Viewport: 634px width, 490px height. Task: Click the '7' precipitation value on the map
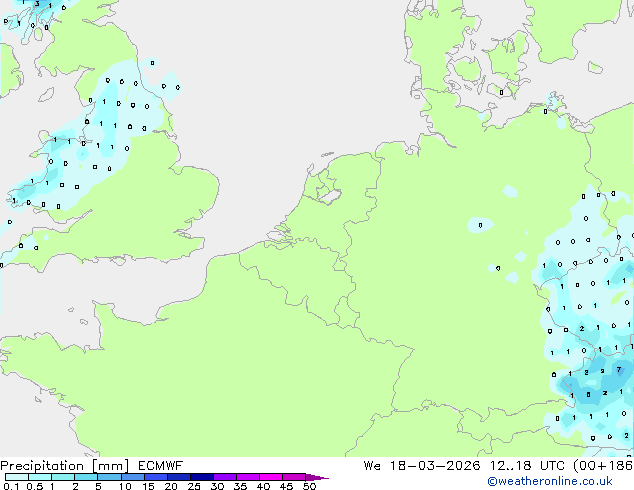tap(619, 370)
